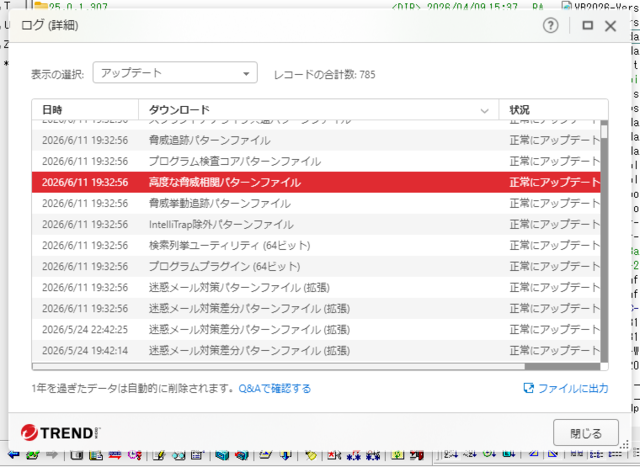Select the 迷惑メール対策パターンファイル (拡張) row
This screenshot has width=640, height=467.
(316, 287)
